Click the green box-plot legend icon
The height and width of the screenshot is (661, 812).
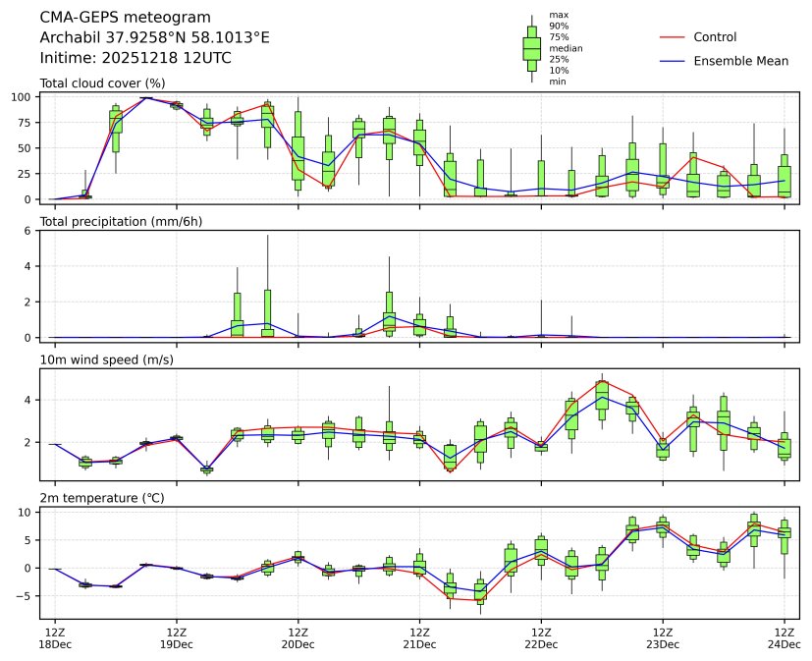[x=532, y=48]
